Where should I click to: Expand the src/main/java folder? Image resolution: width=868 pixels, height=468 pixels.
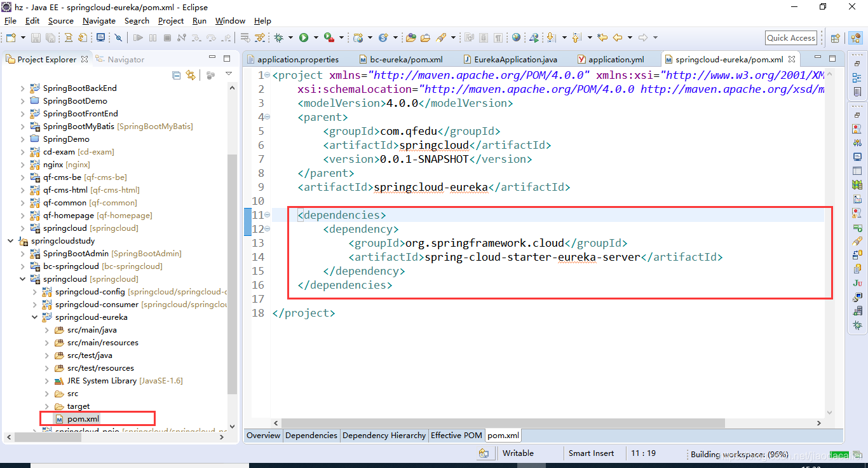coord(47,330)
